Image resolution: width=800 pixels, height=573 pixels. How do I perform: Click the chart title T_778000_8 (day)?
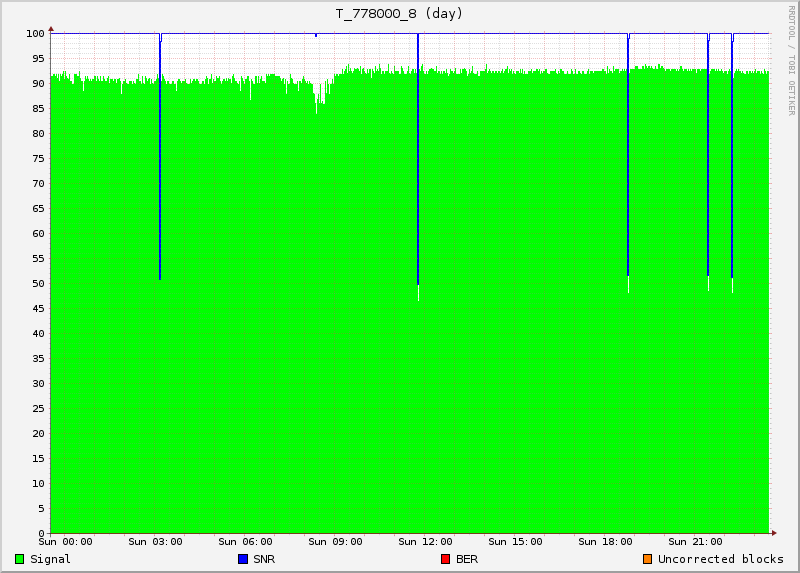pos(399,13)
